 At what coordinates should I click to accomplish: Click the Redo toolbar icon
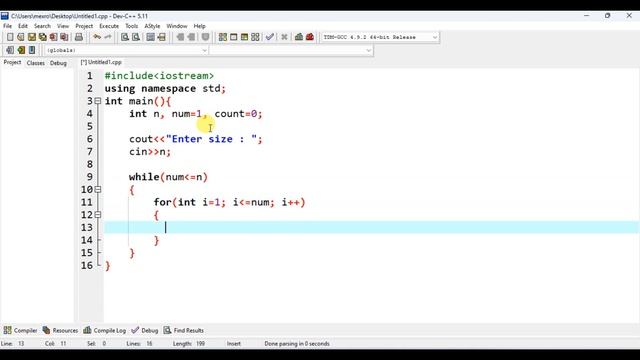tap(108, 37)
